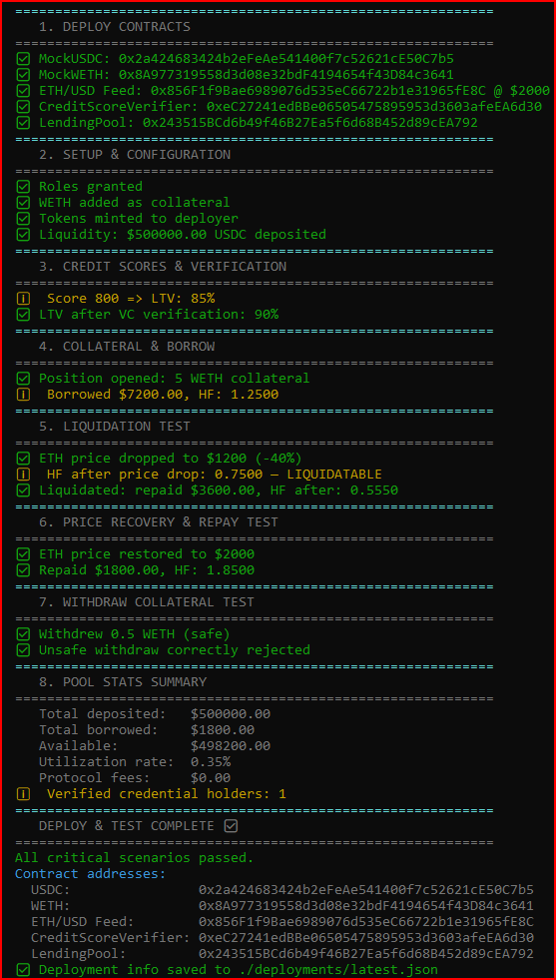Click the '(-40%)' price drop text
This screenshot has width=556, height=980.
[x=278, y=459]
